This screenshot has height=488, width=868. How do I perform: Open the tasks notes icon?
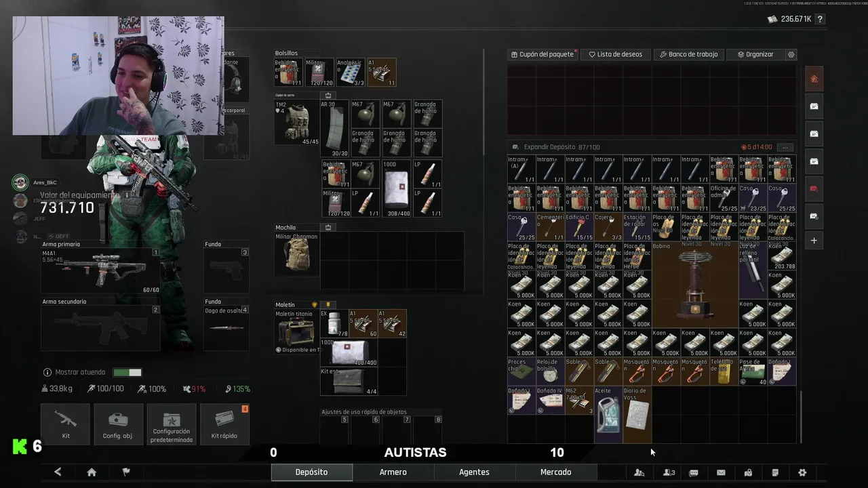click(775, 472)
